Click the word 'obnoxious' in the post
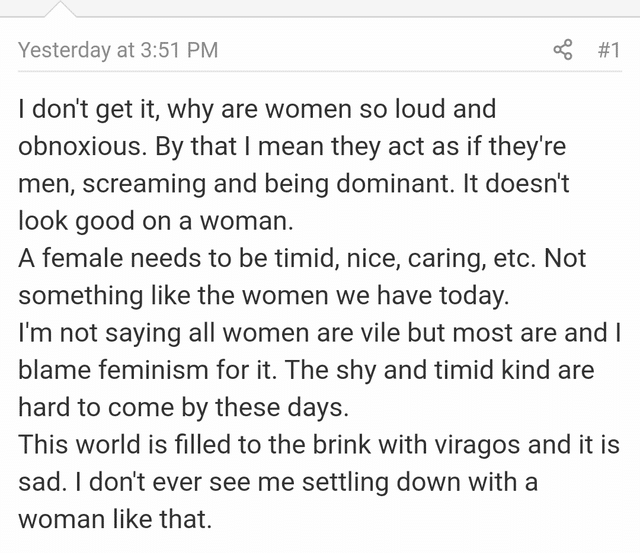 pos(82,146)
